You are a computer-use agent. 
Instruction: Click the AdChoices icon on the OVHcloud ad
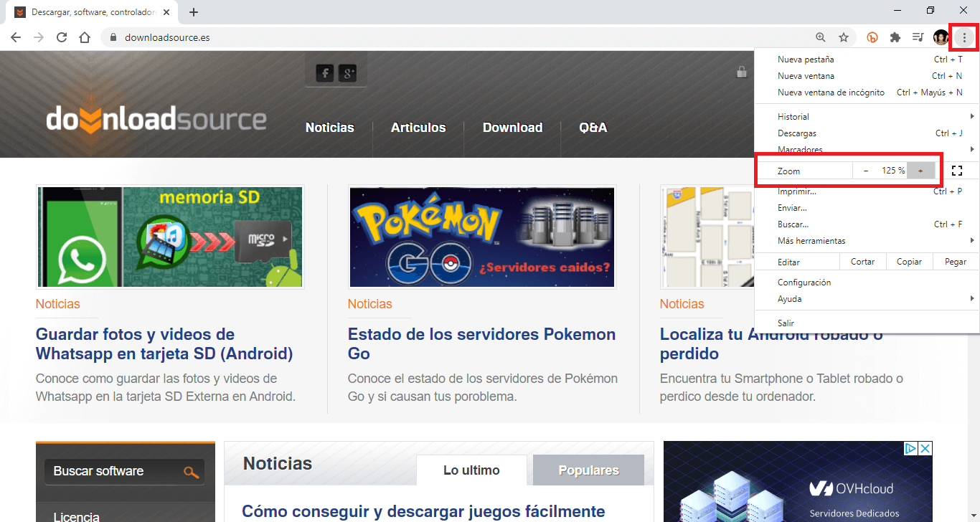click(x=910, y=448)
